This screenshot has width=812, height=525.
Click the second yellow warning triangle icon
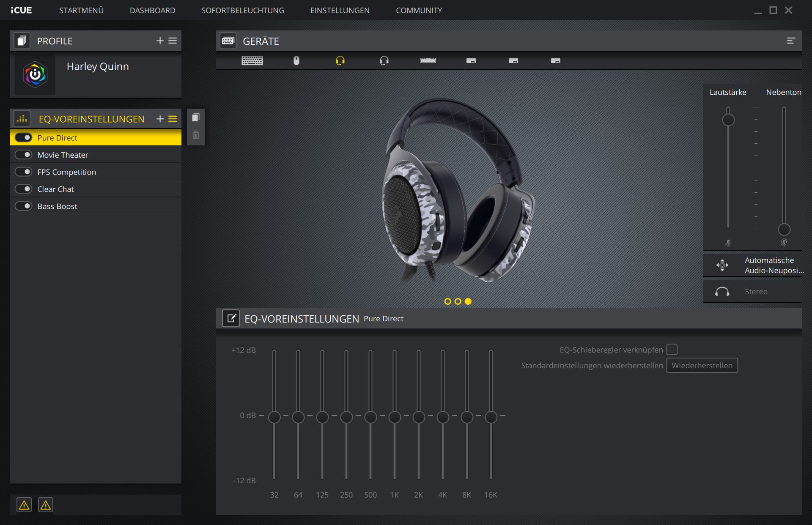point(46,505)
